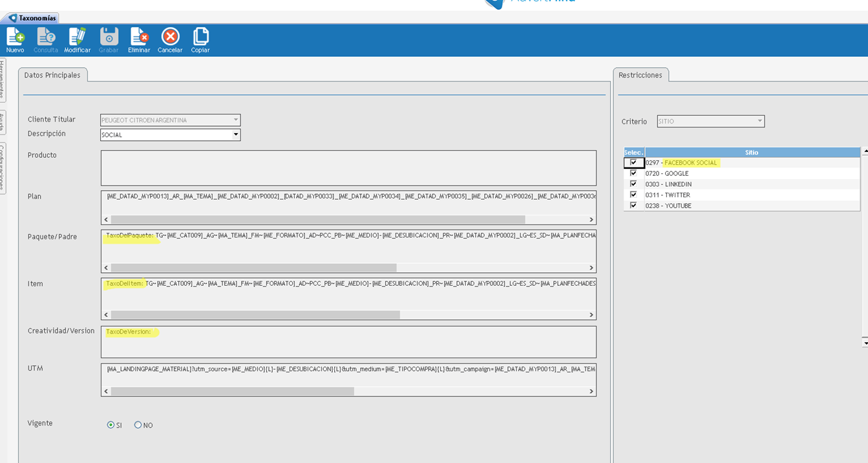Open the Restricciones tab
This screenshot has height=463, width=868.
pos(640,76)
